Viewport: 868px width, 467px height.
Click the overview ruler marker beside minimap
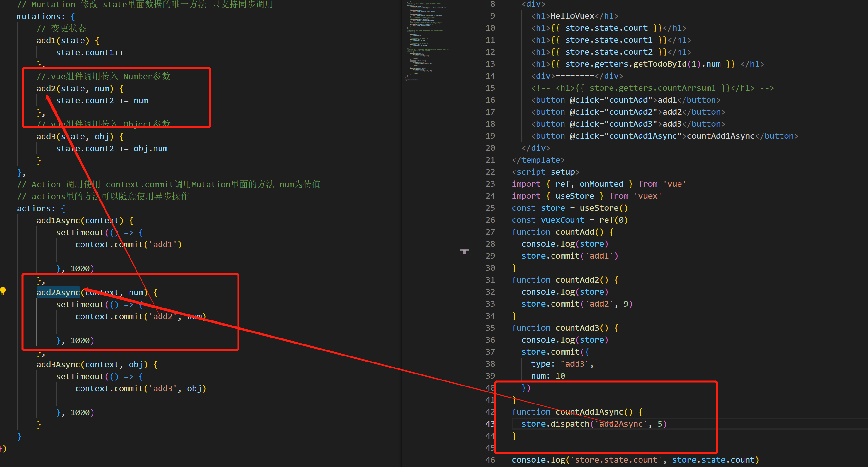click(464, 251)
